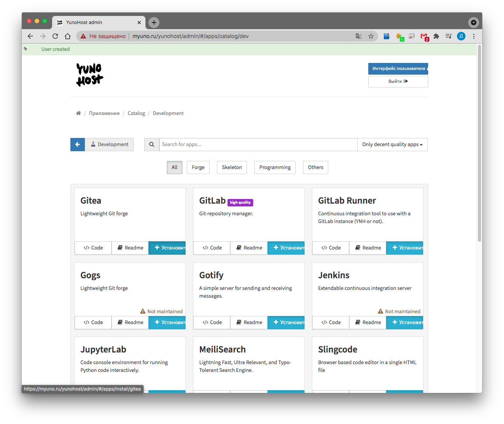
Task: Click Интерфейс пользователя button
Action: 398,69
